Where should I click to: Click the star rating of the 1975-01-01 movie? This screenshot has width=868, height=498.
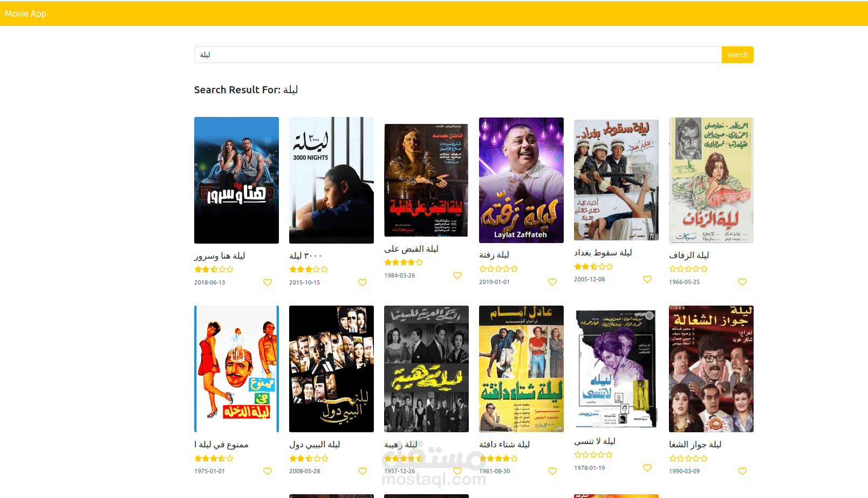pyautogui.click(x=214, y=459)
